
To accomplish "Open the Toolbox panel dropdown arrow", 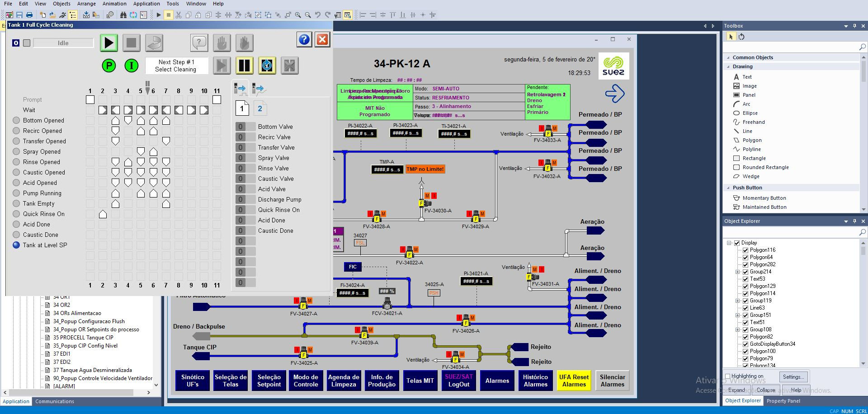I will tap(846, 26).
